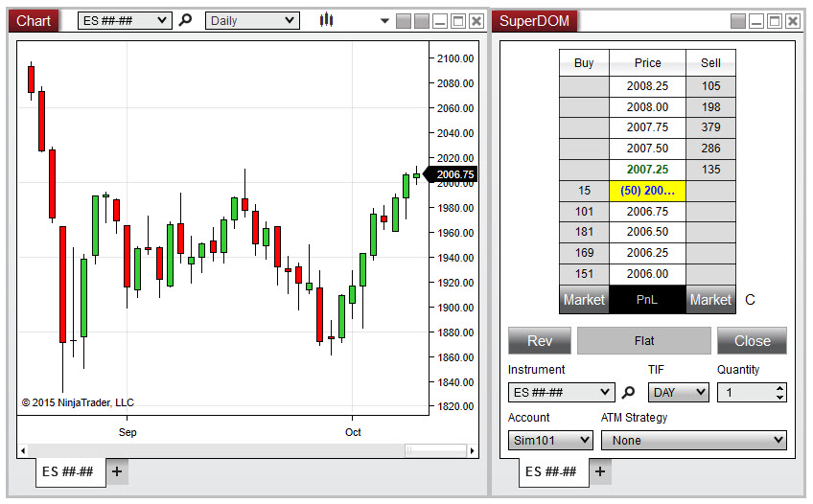Click the chart toolbar overflow arrow
Viewport: 813px width, 504px height.
tap(384, 21)
